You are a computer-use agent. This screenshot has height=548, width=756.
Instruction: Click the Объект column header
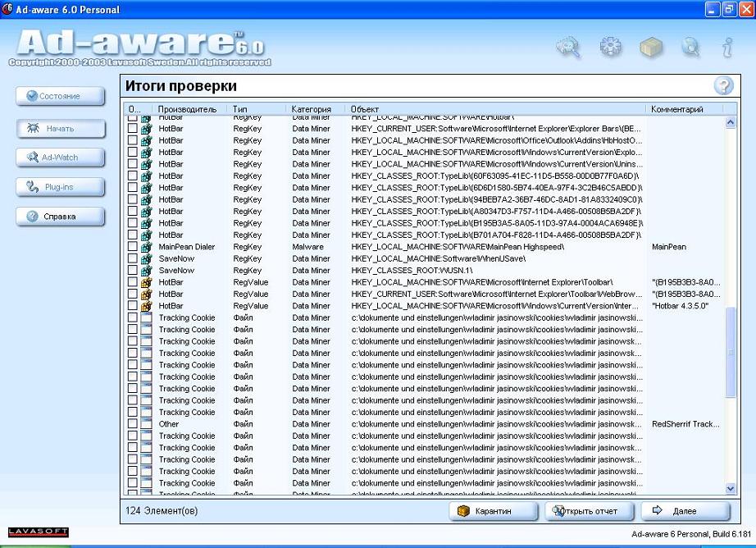(x=495, y=109)
